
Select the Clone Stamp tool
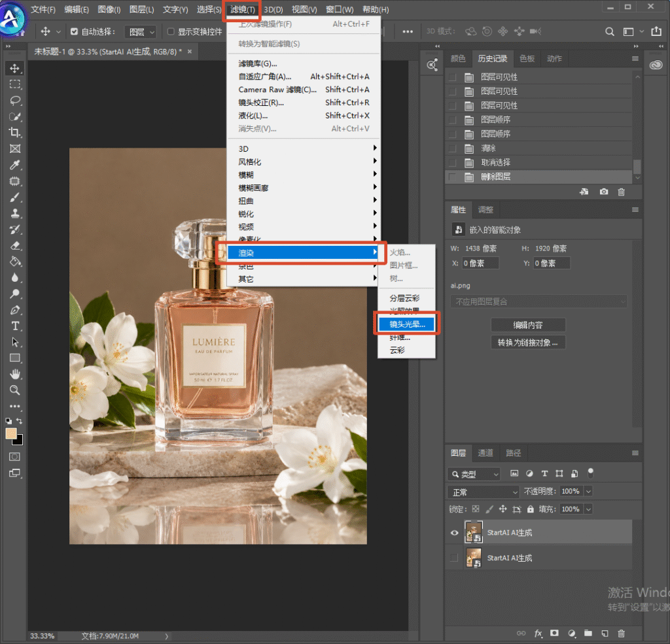coord(15,213)
